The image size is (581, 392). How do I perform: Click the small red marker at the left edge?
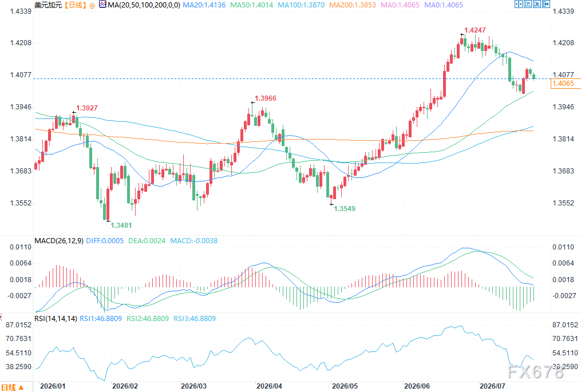pyautogui.click(x=1, y=317)
